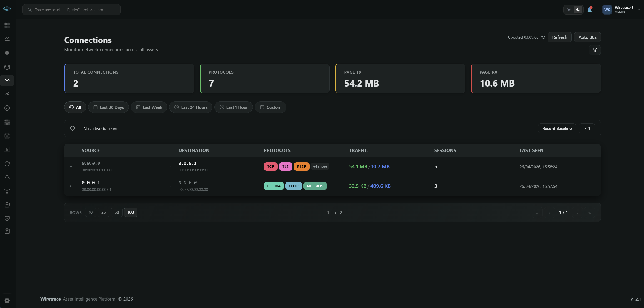This screenshot has height=308, width=644.
Task: Select the Last 1 Hour filter
Action: point(234,107)
